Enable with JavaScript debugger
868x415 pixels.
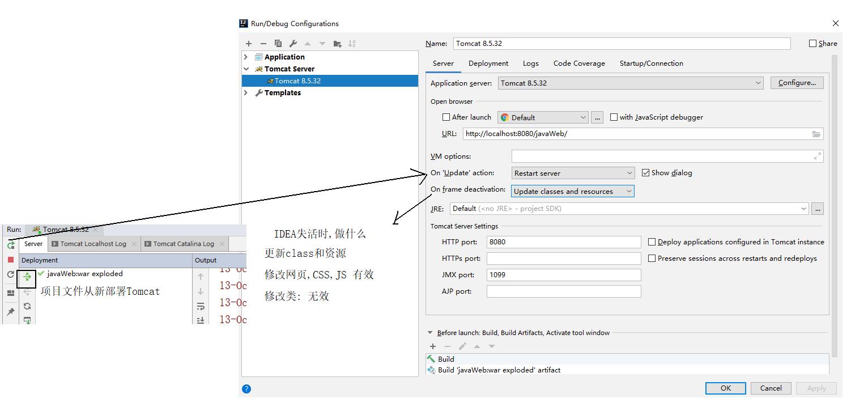(614, 117)
